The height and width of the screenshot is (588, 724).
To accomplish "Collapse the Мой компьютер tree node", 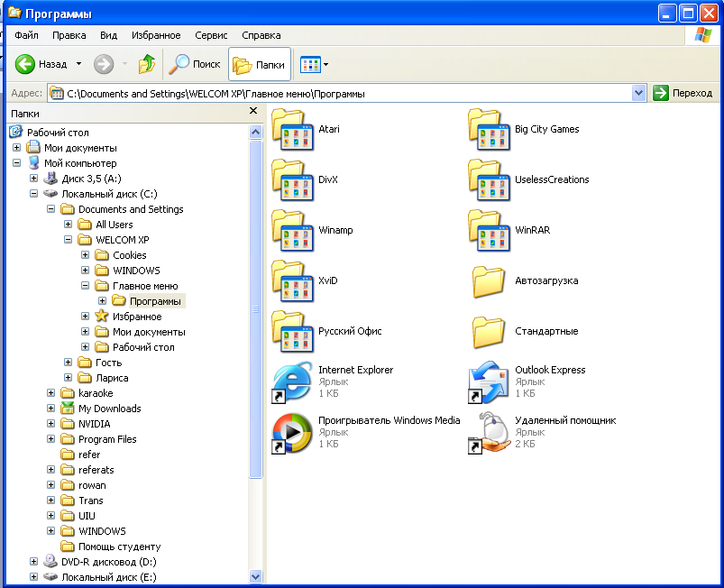I will coord(16,162).
